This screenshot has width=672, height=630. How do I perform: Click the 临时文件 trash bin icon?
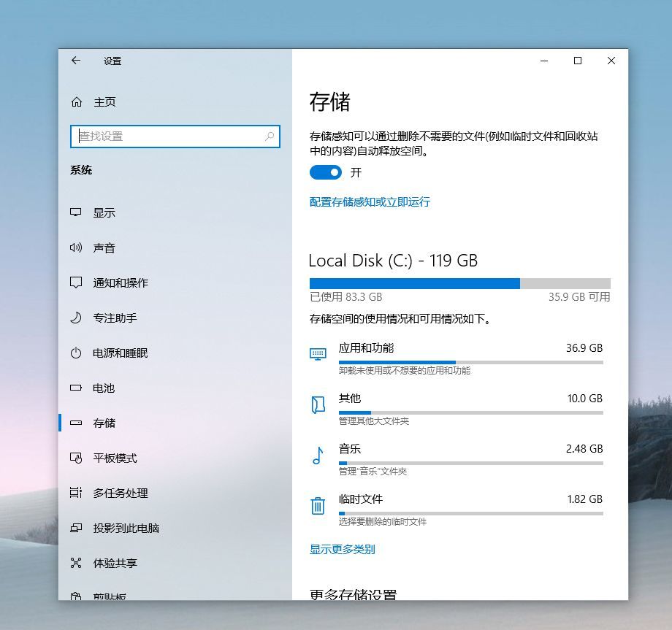pos(318,506)
